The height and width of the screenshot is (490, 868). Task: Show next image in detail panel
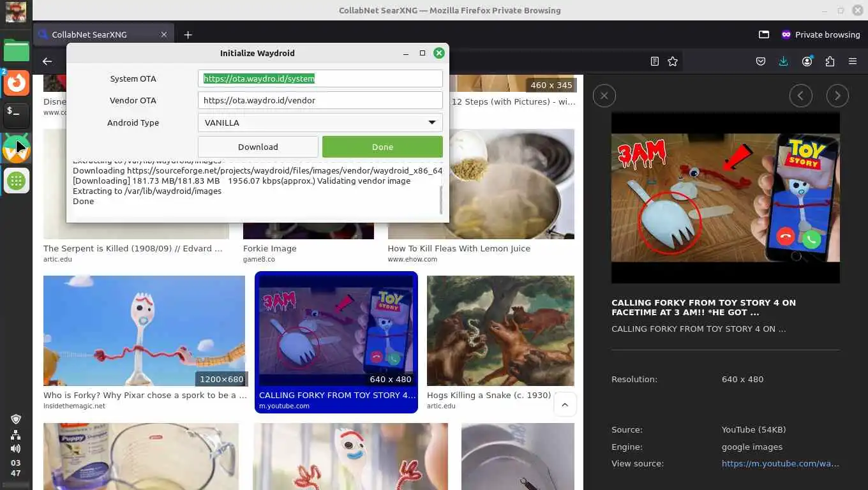point(837,96)
